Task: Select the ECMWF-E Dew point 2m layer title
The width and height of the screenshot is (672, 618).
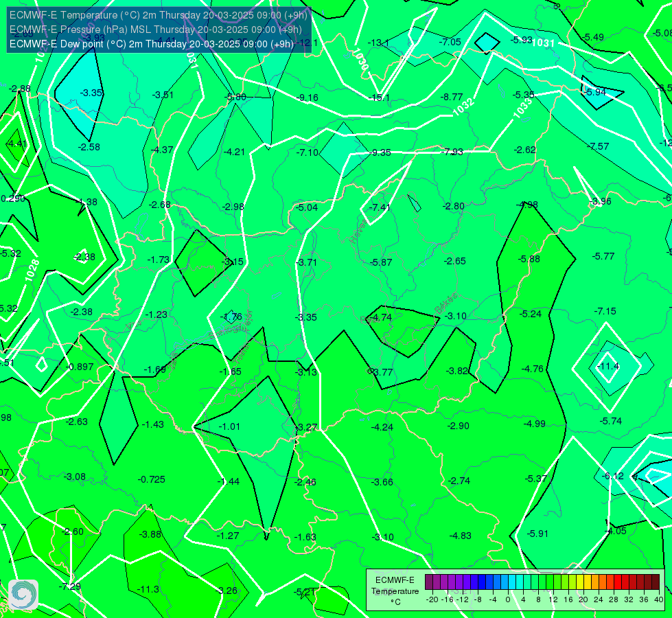Action: pos(152,44)
